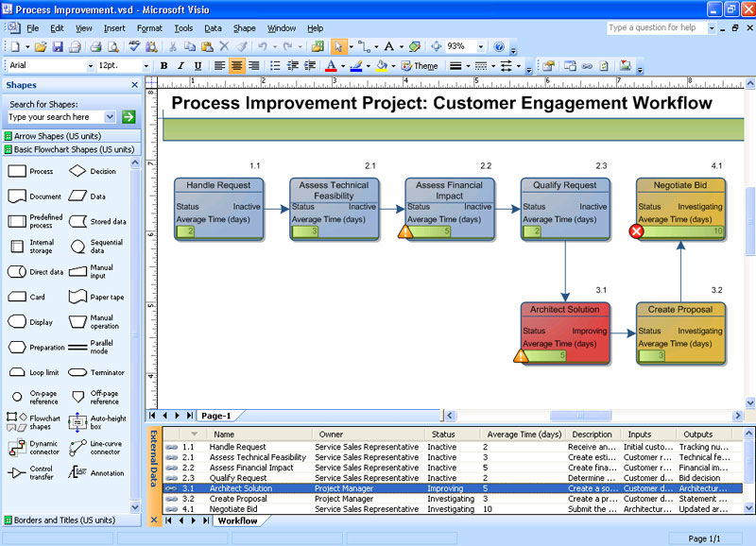Open the Shape menu
The image size is (756, 546).
(244, 28)
